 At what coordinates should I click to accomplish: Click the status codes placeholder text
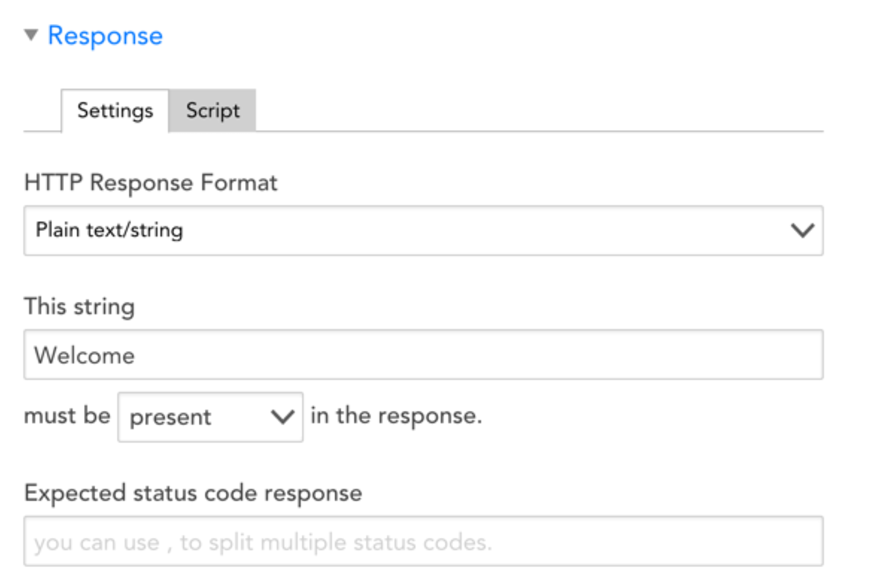(x=263, y=542)
